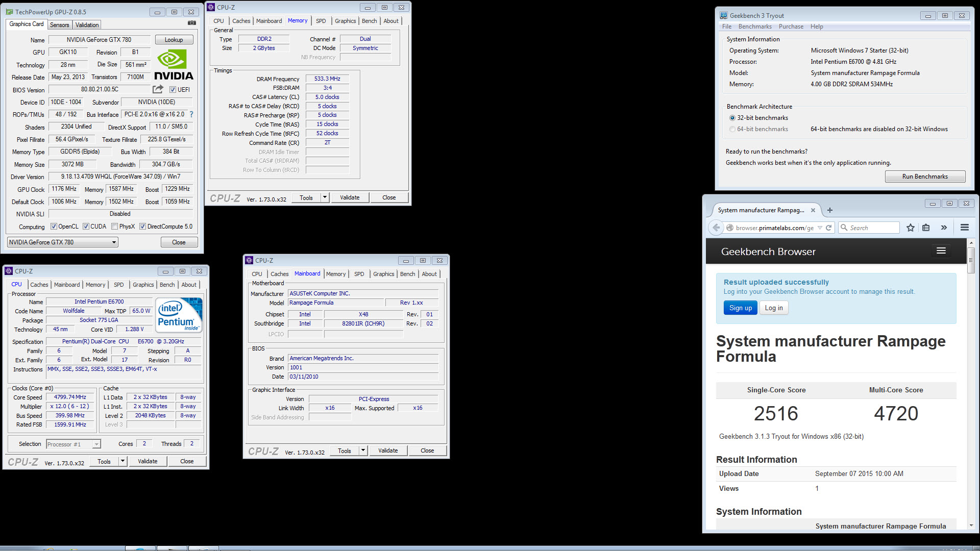Open the Purchase menu in Geekbench
Screen dimensions: 980x551
pos(791,27)
